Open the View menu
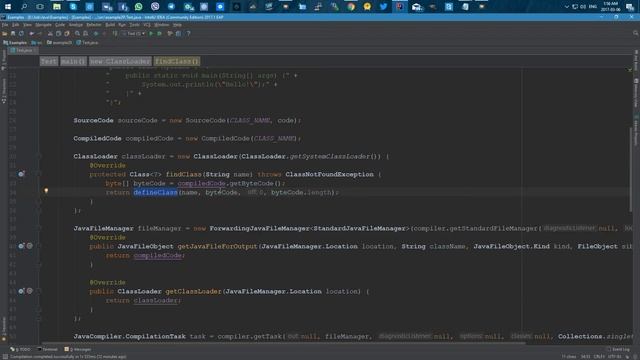The width and height of the screenshot is (640, 360). (x=27, y=25)
